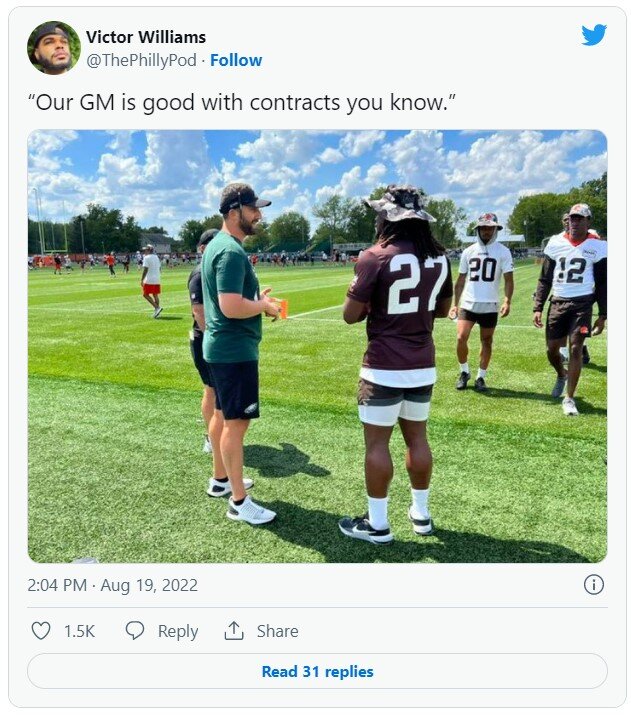Click the reply speech bubble icon
Image resolution: width=631 pixels, height=715 pixels.
pyautogui.click(x=135, y=631)
